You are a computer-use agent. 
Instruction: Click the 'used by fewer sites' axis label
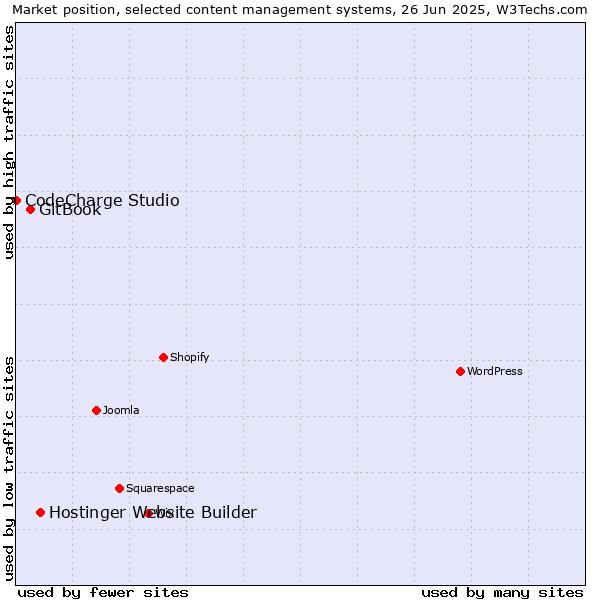(103, 593)
